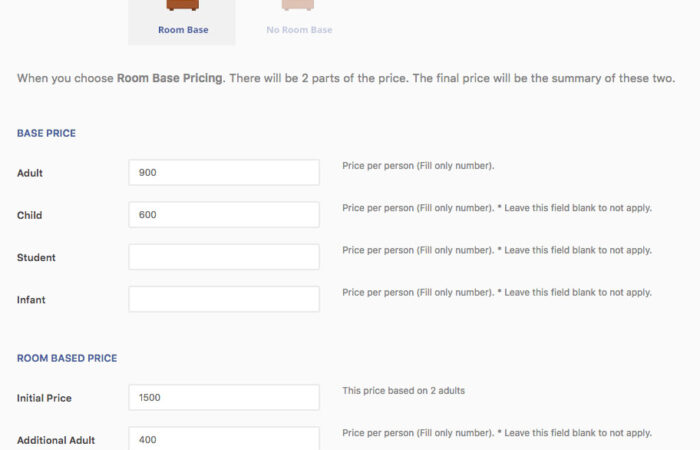Click into the Infant price field
700x450 pixels.
(224, 299)
